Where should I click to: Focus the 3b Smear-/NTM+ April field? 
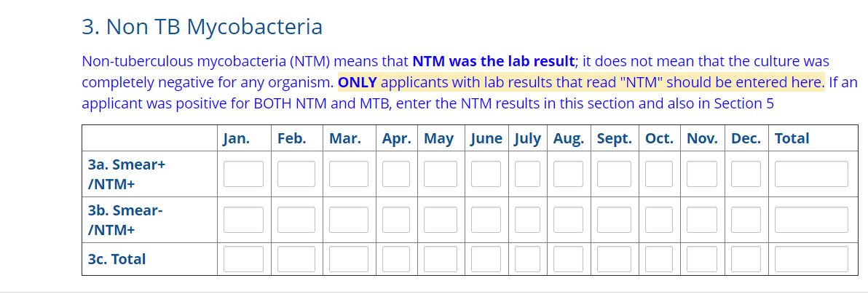pos(396,220)
